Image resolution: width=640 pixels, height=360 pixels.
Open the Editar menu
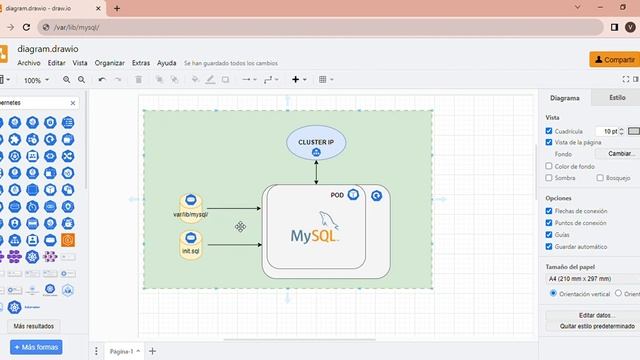(x=56, y=63)
